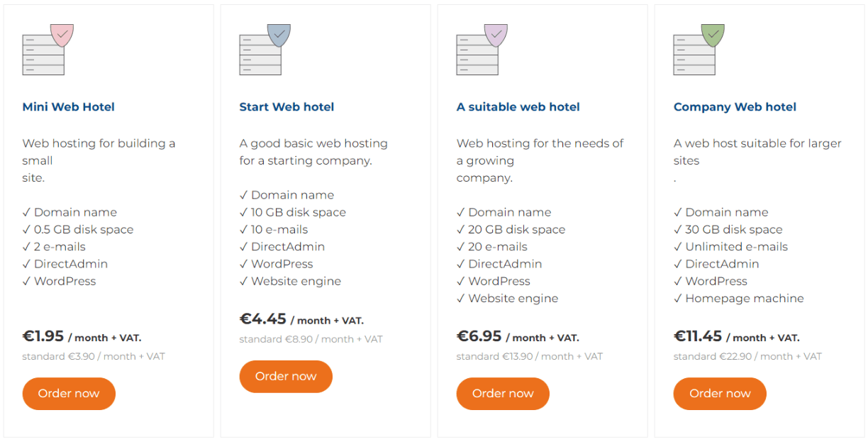Open the Company Web hotel title link

(x=735, y=107)
